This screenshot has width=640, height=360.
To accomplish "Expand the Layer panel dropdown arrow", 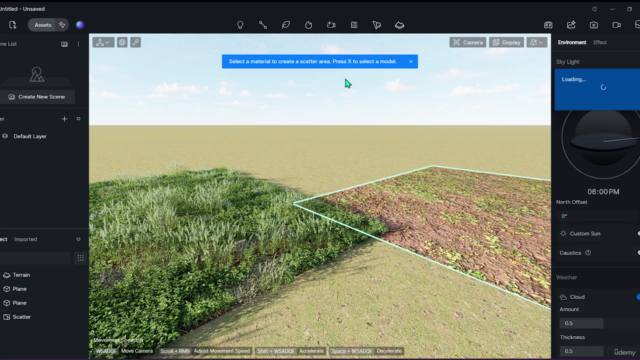I will pos(78,119).
